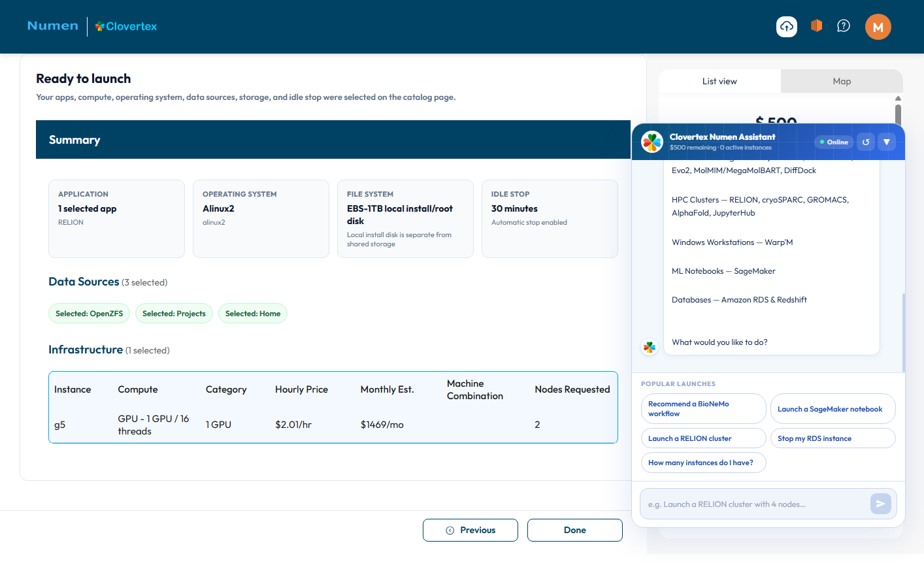Open the help question mark icon
924x588 pixels.
click(844, 26)
